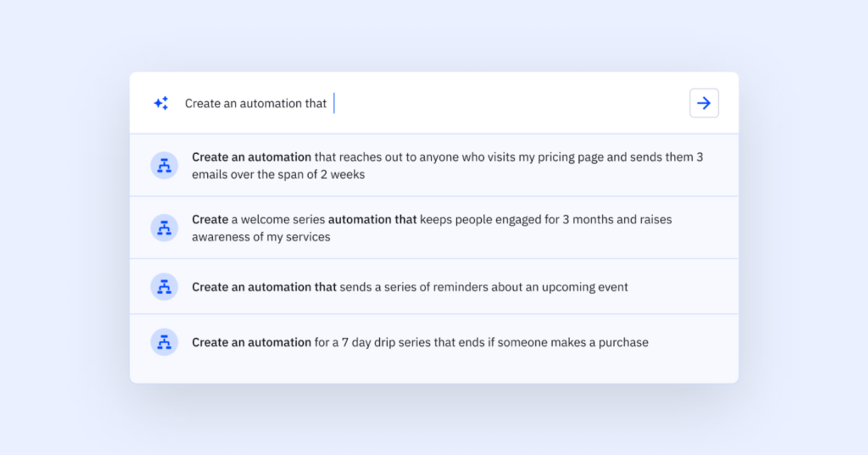Image resolution: width=868 pixels, height=455 pixels.
Task: Click the workflow icon beside event reminders suggestion
Action: point(164,287)
